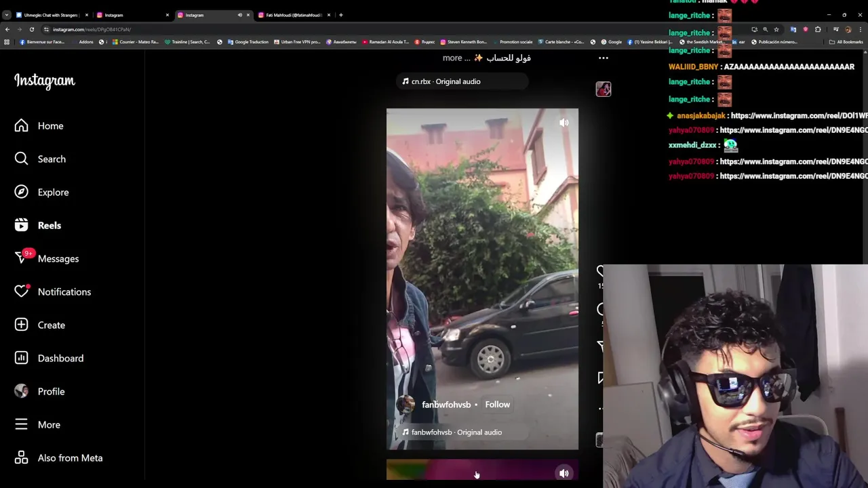Open the All Bookmarks folder

[x=846, y=42]
